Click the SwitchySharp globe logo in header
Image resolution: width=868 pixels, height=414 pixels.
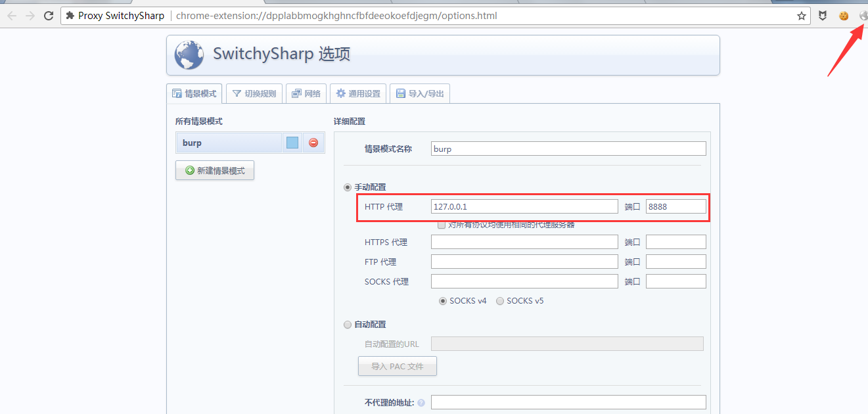click(x=189, y=55)
